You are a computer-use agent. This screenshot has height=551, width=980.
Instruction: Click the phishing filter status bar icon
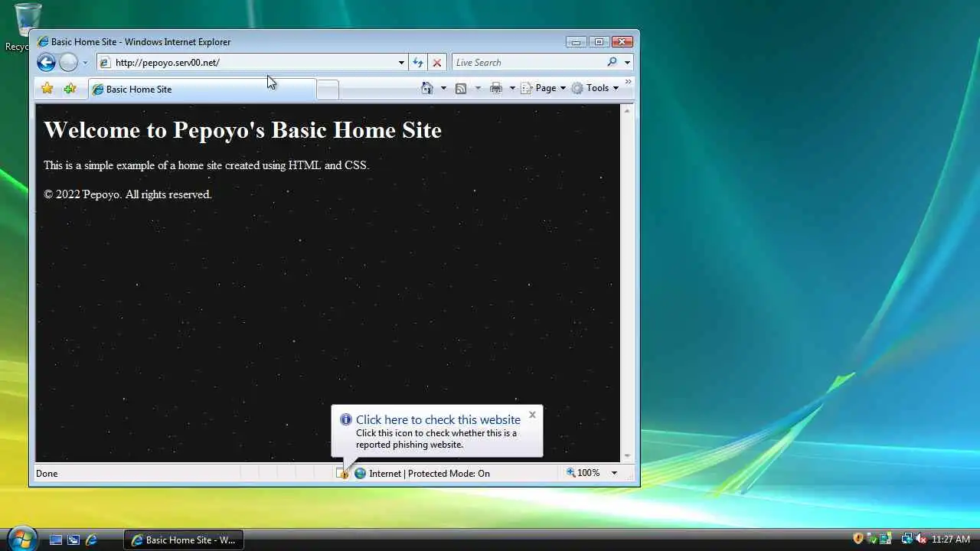[x=342, y=474]
